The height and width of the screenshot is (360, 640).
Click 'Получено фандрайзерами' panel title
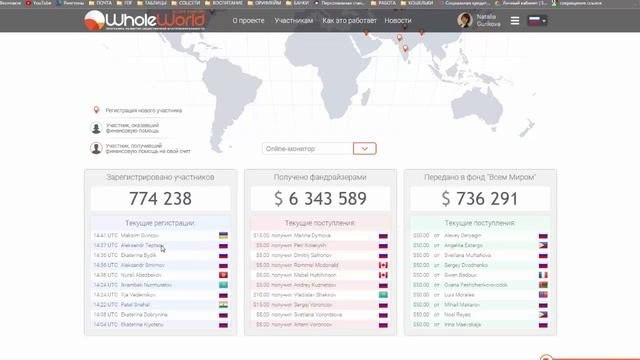point(320,177)
